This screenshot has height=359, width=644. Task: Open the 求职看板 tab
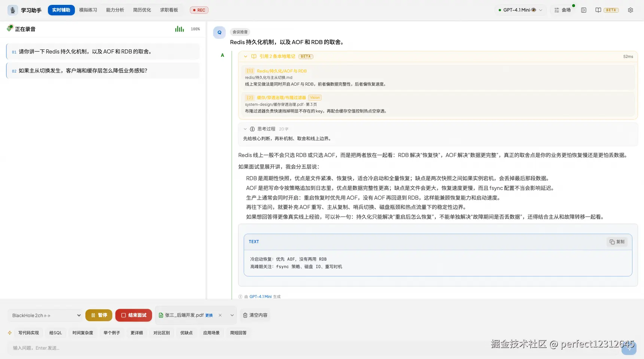click(169, 10)
